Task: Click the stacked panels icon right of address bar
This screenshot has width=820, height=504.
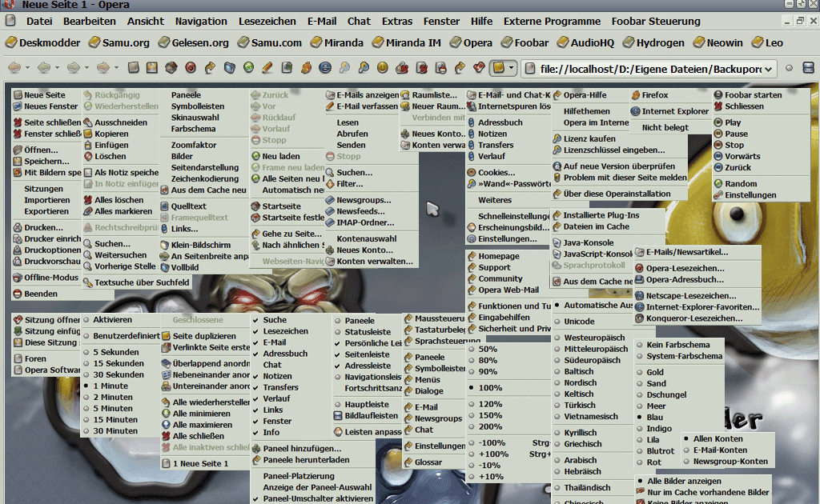Action: (x=808, y=68)
